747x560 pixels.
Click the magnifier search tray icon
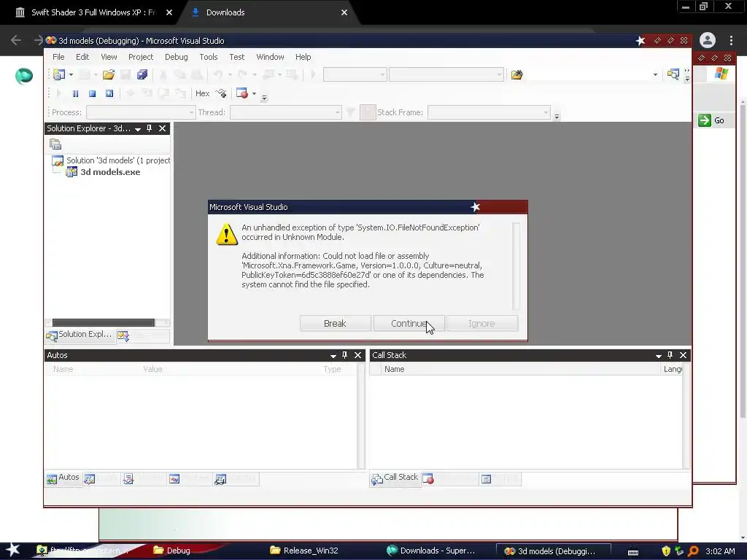[693, 551]
